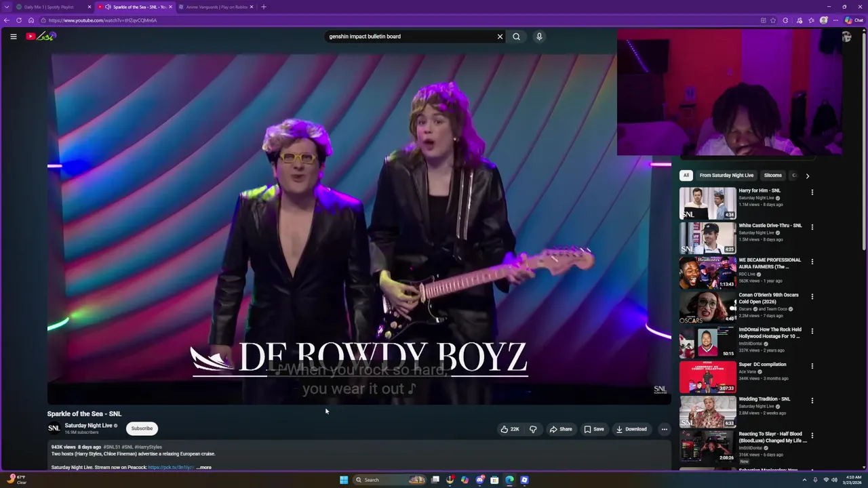868x488 pixels.
Task: Reload the page with the refresh icon
Action: [19, 20]
